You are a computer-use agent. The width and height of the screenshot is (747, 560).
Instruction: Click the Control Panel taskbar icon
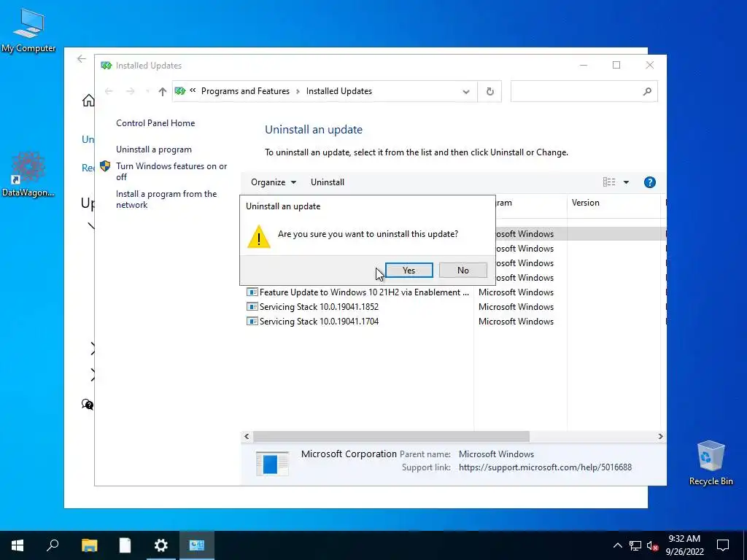click(197, 545)
